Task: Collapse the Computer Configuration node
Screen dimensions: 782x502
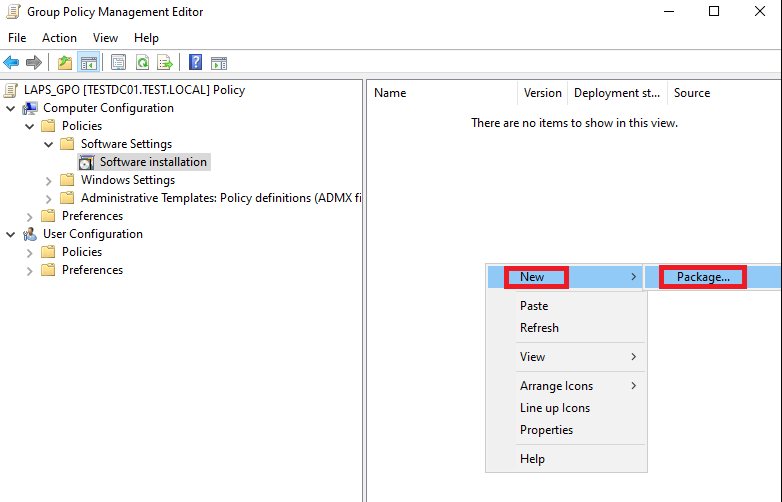Action: [11, 108]
